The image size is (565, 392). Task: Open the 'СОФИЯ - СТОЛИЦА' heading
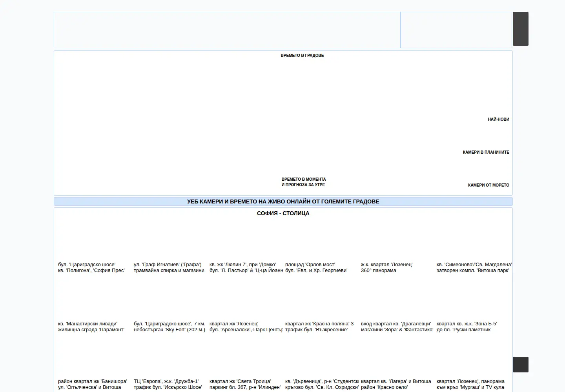283,214
